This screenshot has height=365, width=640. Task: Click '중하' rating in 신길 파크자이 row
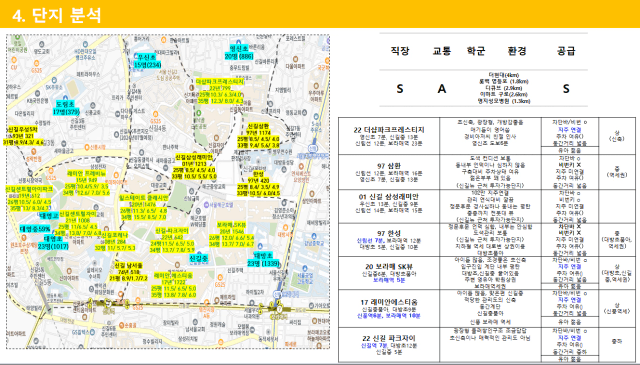tap(617, 341)
